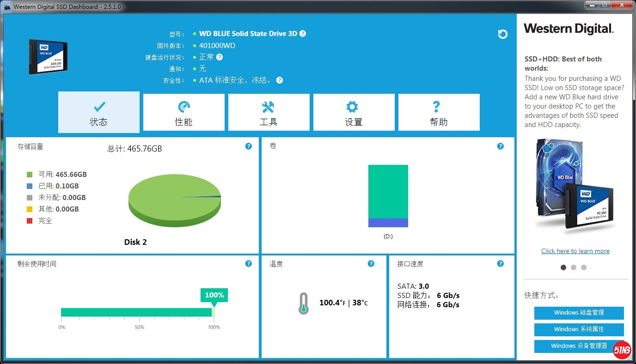Click help icon beside ATA security status
This screenshot has height=364, width=636.
point(279,80)
